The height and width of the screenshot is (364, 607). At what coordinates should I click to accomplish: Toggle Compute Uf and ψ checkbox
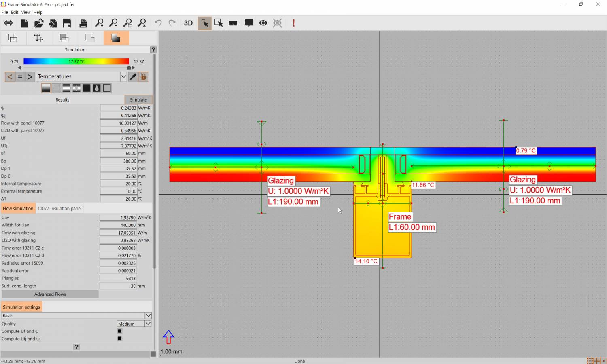[119, 331]
